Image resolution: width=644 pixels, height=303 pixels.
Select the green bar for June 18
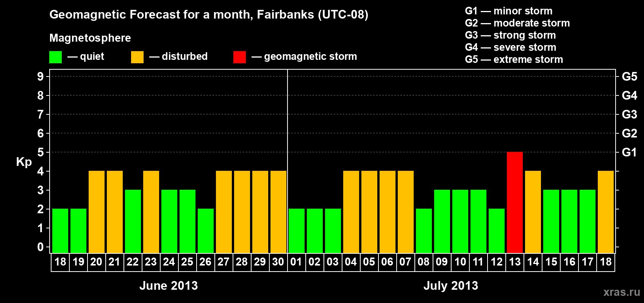point(60,231)
